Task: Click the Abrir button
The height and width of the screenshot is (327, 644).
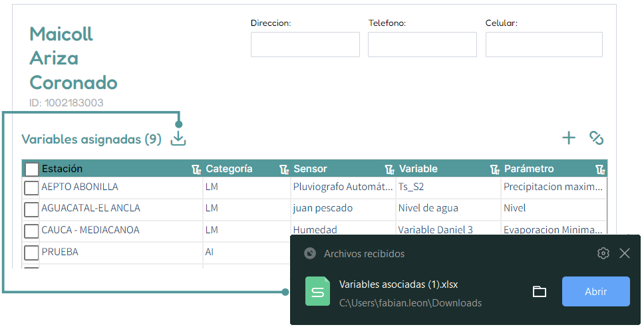Action: 595,291
